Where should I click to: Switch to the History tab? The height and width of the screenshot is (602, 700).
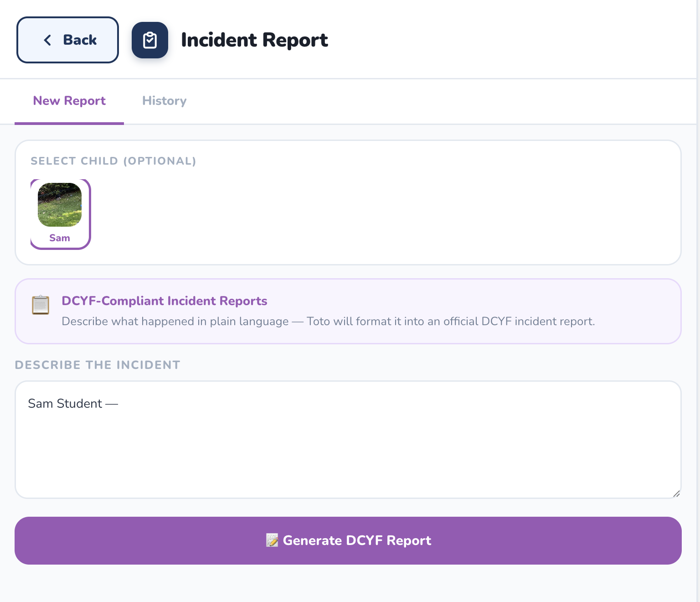(x=164, y=101)
